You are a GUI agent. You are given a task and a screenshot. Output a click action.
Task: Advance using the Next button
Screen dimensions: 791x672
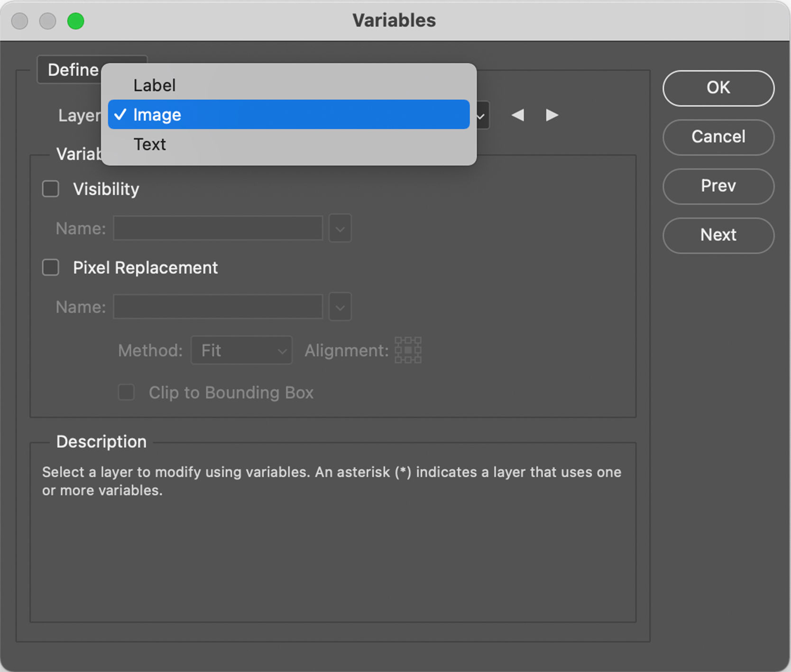click(717, 235)
